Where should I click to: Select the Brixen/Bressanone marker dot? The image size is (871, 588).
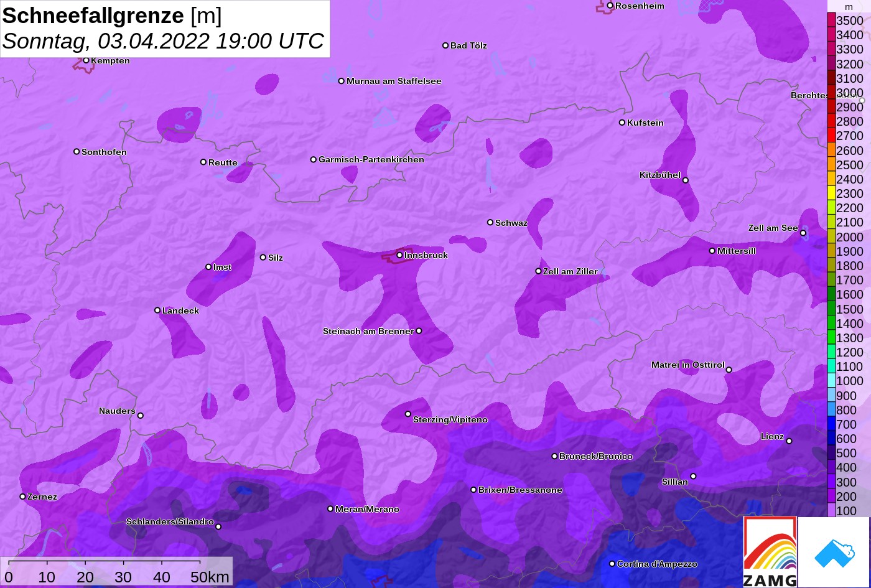pos(473,490)
